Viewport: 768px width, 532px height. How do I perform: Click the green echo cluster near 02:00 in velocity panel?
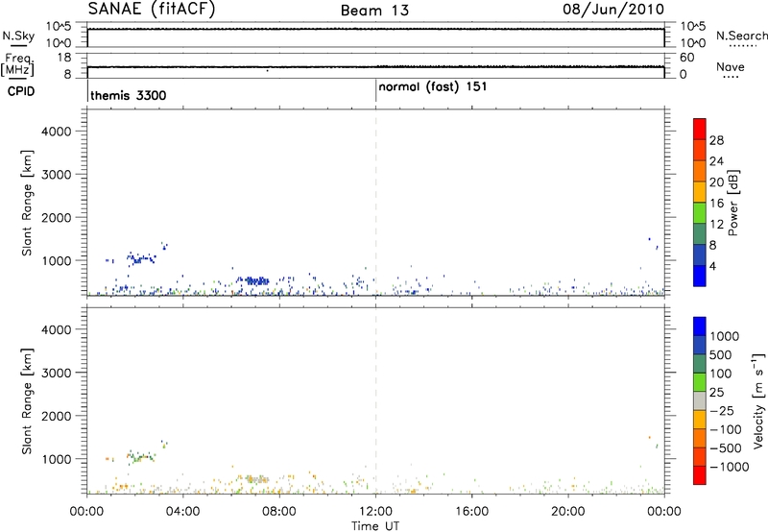(141, 457)
